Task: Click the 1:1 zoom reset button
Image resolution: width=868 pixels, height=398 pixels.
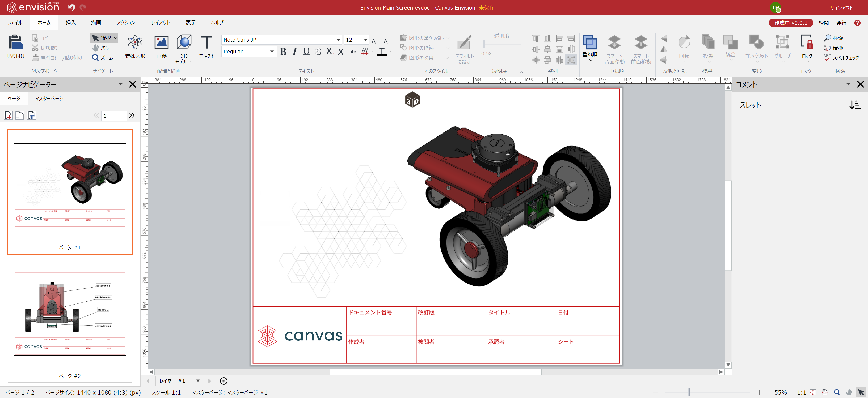Action: tap(801, 392)
